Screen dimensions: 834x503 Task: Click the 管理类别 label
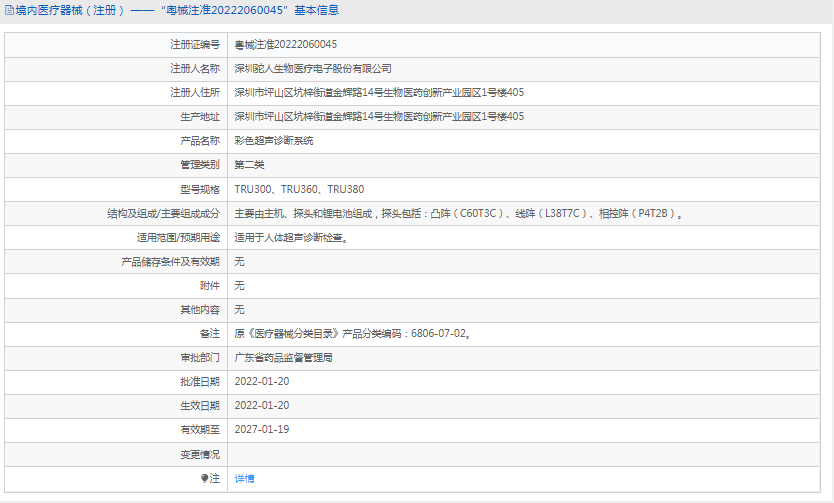pos(200,165)
